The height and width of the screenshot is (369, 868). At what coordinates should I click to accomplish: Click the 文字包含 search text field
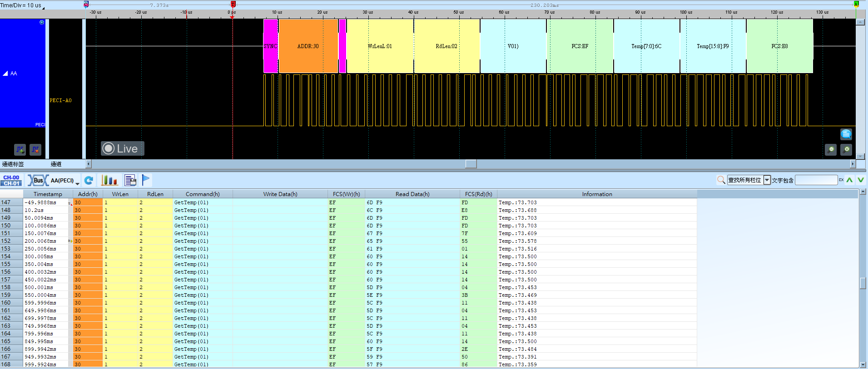816,180
